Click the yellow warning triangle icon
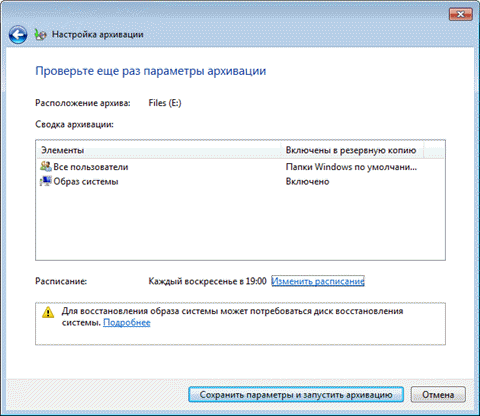The width and height of the screenshot is (480, 416). 48,312
